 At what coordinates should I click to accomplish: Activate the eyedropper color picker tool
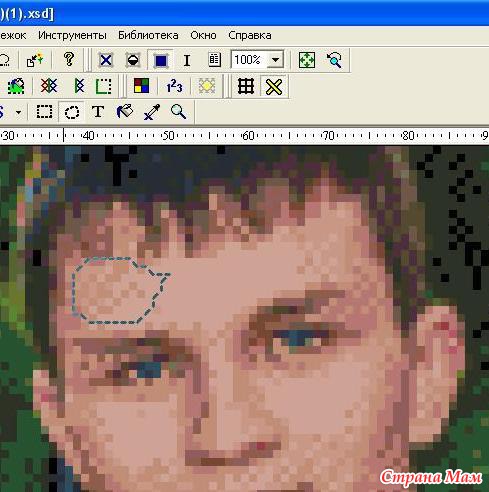(152, 112)
